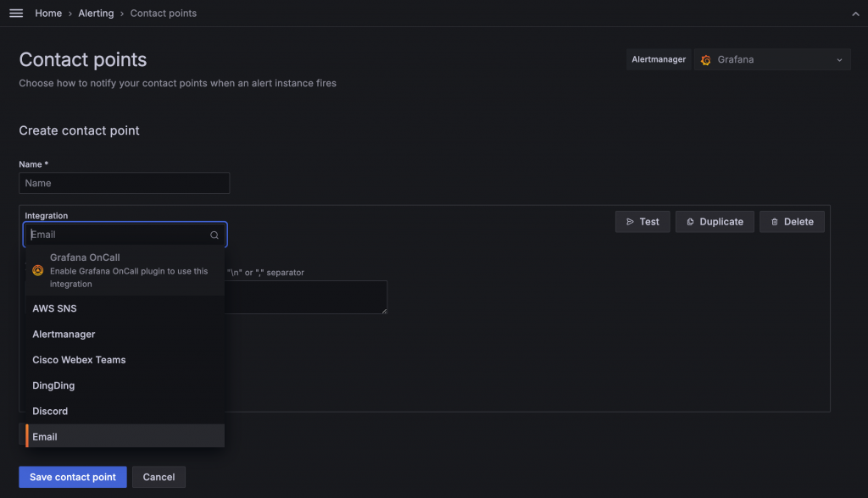Focus the Name input field

[x=124, y=183]
